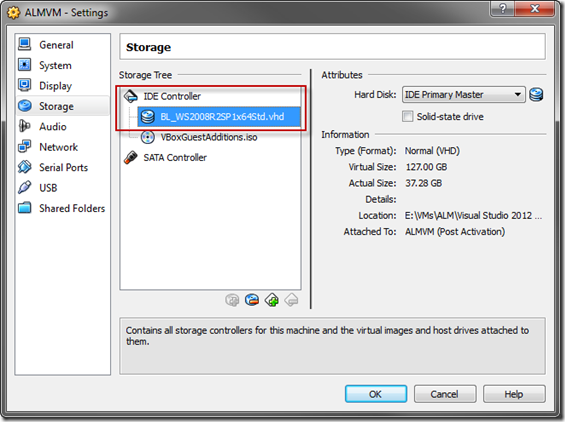Select BL_WS2008R2SP1x64Std.vhd in storage tree
565x422 pixels.
(218, 117)
